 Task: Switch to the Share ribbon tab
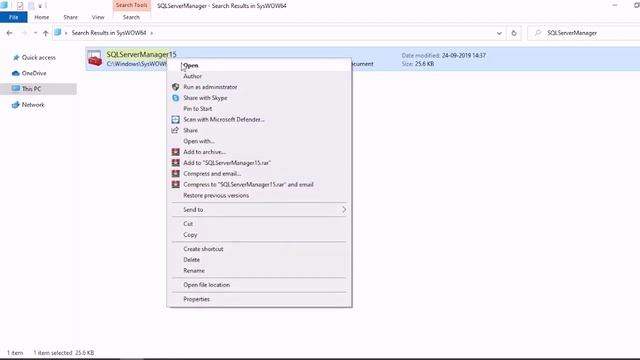pos(70,17)
